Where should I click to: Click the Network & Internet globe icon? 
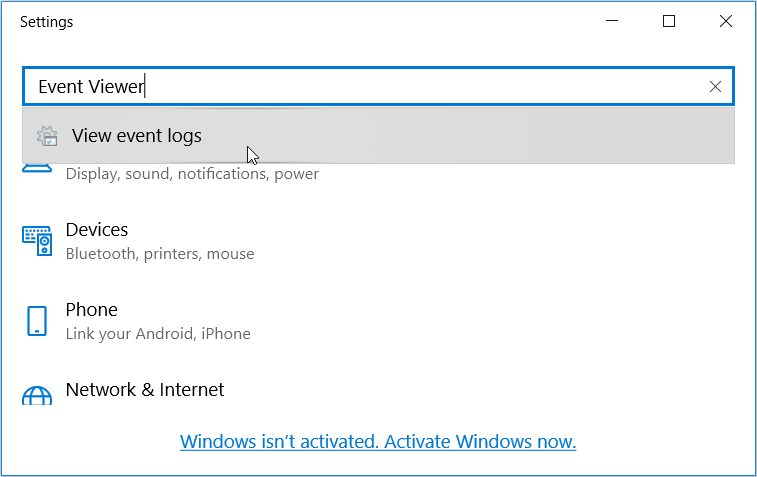[x=37, y=396]
